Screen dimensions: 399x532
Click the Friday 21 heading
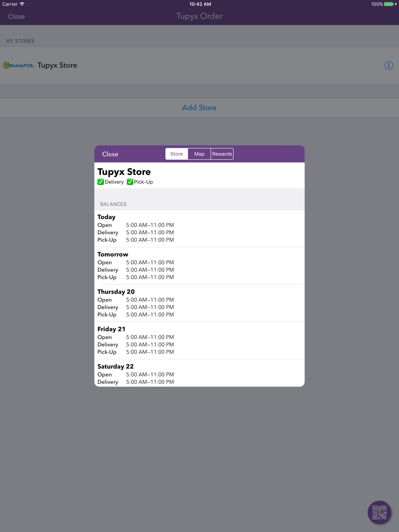click(x=111, y=329)
